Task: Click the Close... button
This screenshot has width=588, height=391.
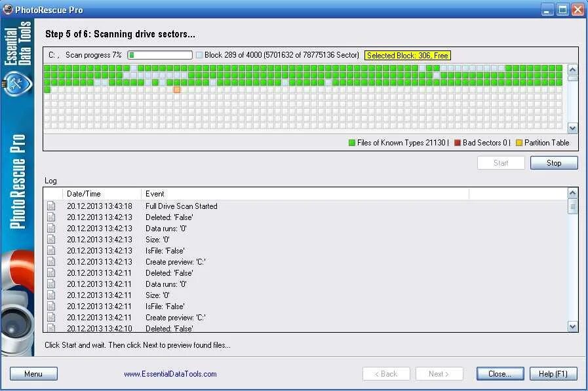Action: [x=500, y=374]
